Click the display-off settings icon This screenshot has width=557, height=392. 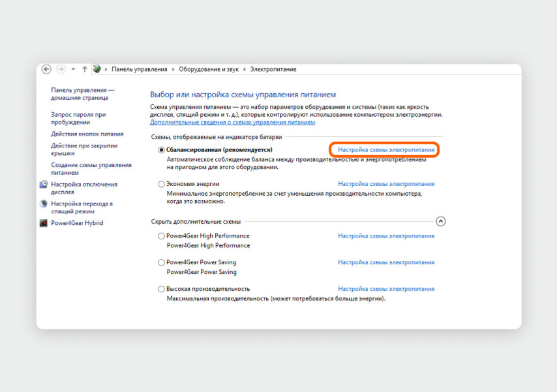click(x=43, y=184)
